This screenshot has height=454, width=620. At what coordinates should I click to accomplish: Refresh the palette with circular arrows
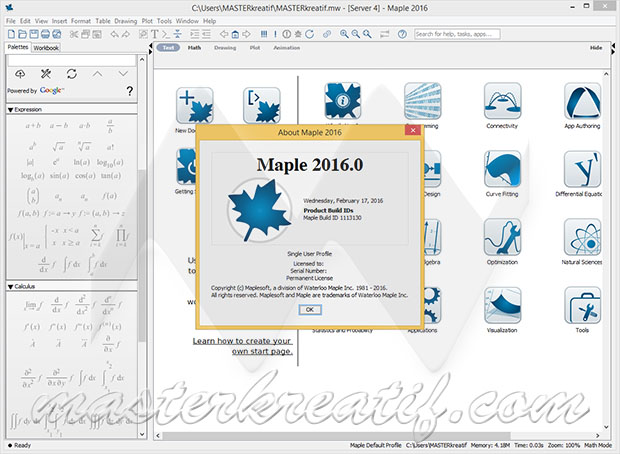(x=72, y=74)
